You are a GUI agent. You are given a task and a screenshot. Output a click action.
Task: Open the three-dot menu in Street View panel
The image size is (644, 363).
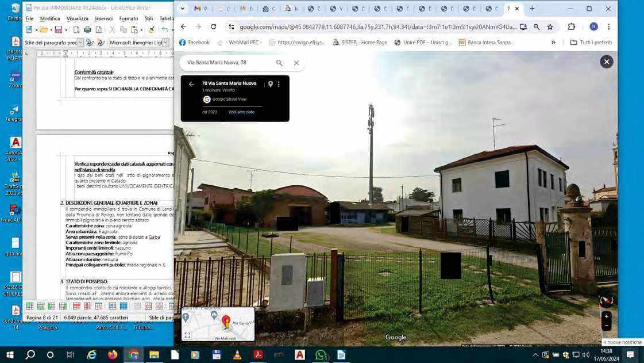(279, 84)
